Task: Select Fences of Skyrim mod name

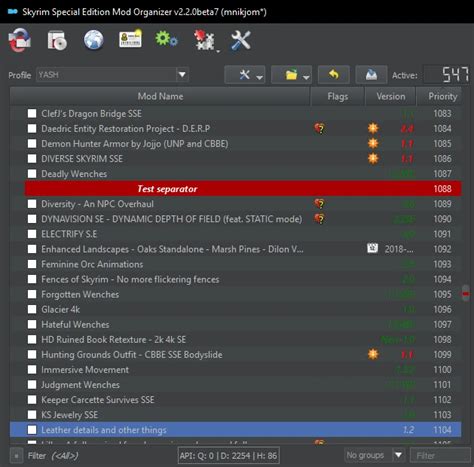Action: [x=130, y=279]
